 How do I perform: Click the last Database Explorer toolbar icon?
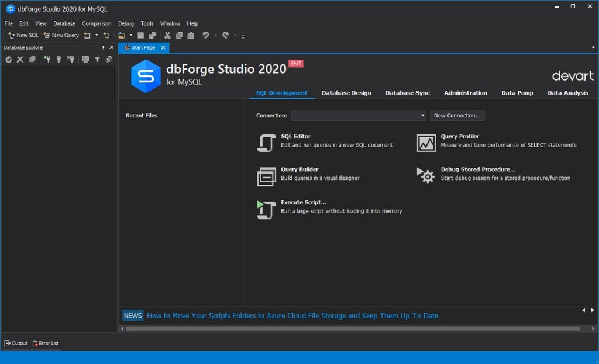[x=109, y=59]
